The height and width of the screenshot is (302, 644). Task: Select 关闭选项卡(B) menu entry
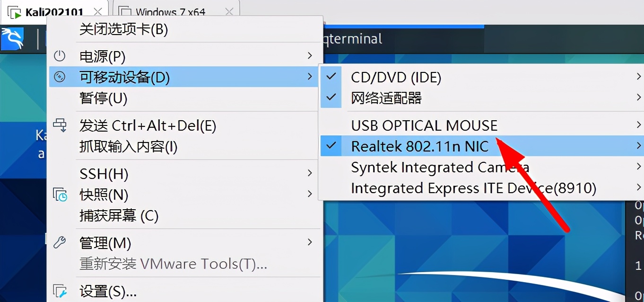pyautogui.click(x=124, y=29)
